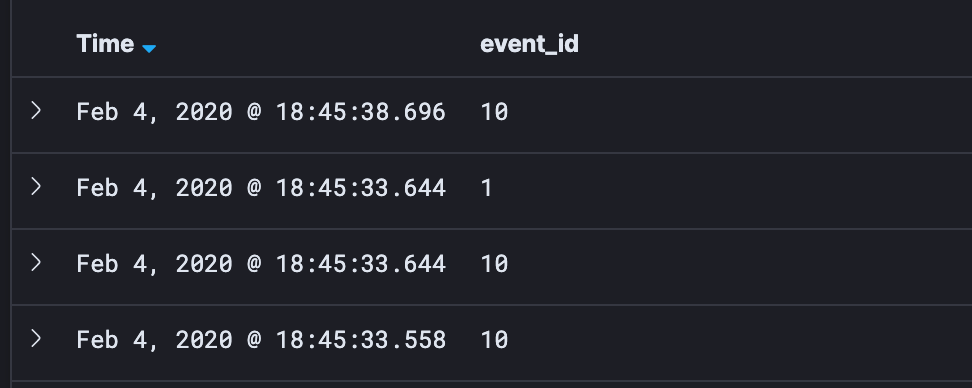The image size is (972, 388).
Task: Select event_id 10 in the 18:45:38.696 row
Action: click(494, 112)
